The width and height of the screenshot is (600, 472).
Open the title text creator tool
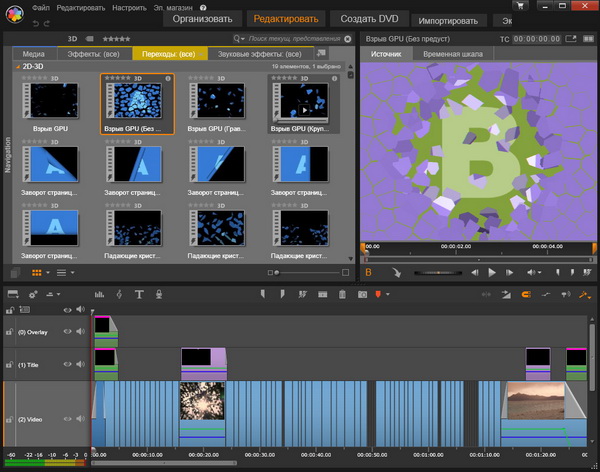pyautogui.click(x=139, y=294)
